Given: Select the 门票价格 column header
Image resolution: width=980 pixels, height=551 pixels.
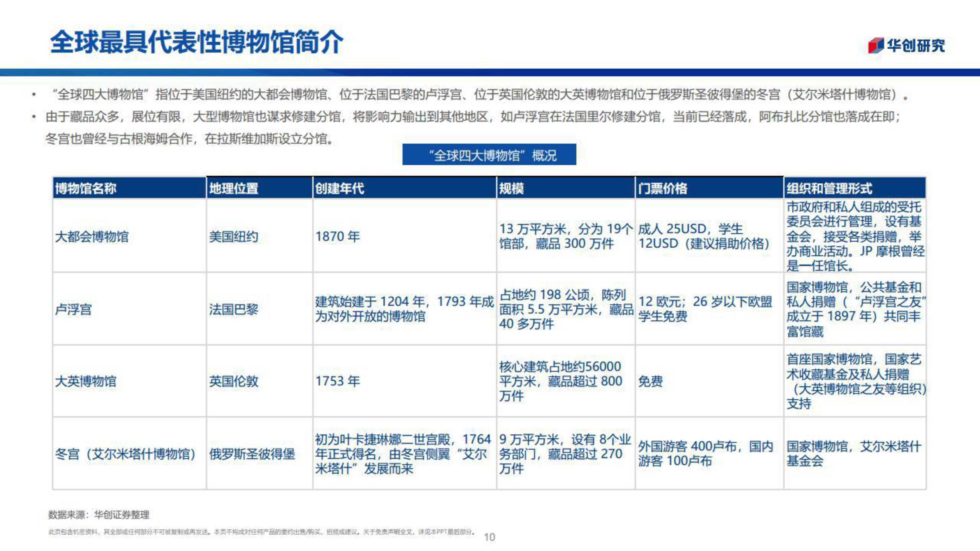Looking at the screenshot, I should pos(710,188).
